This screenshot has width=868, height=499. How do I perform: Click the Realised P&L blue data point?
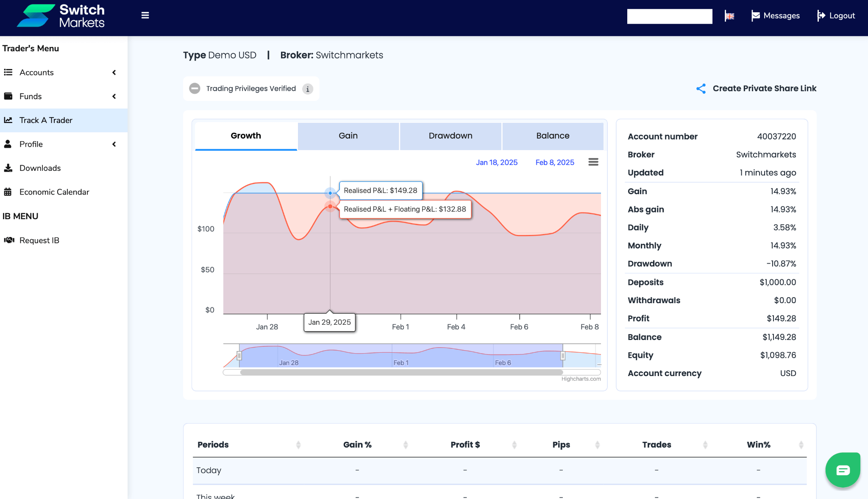coord(330,193)
